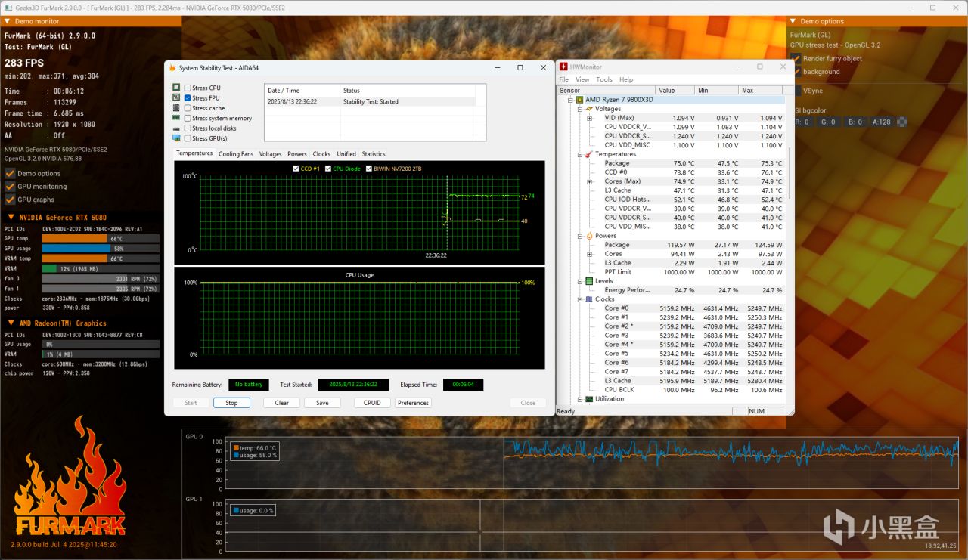Screen dimensions: 968x560
Task: Click the Stop button in AIDA64
Action: tap(231, 403)
